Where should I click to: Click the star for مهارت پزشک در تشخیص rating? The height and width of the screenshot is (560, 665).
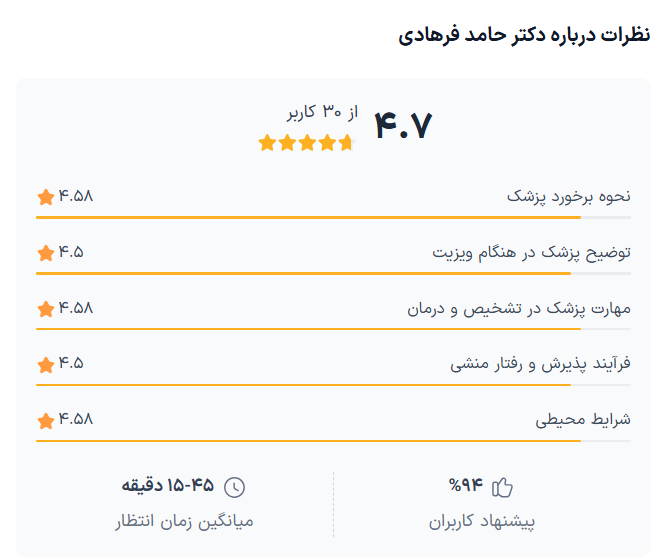coord(45,308)
